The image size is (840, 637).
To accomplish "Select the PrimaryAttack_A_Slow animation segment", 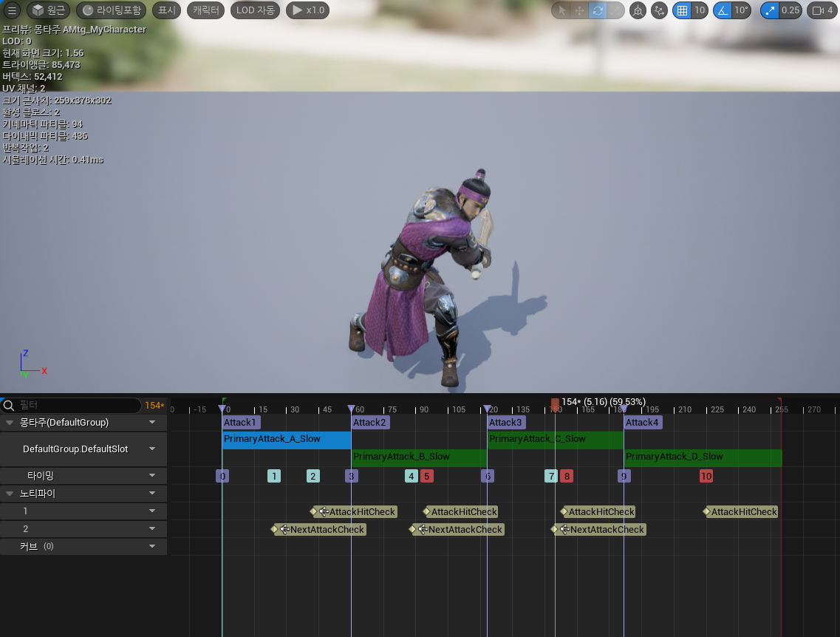I will coord(287,440).
